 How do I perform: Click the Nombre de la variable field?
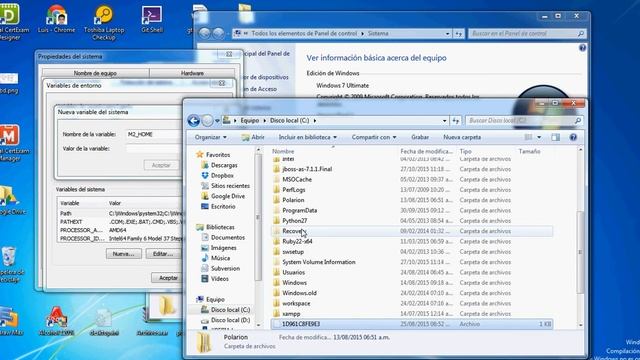[x=154, y=134]
